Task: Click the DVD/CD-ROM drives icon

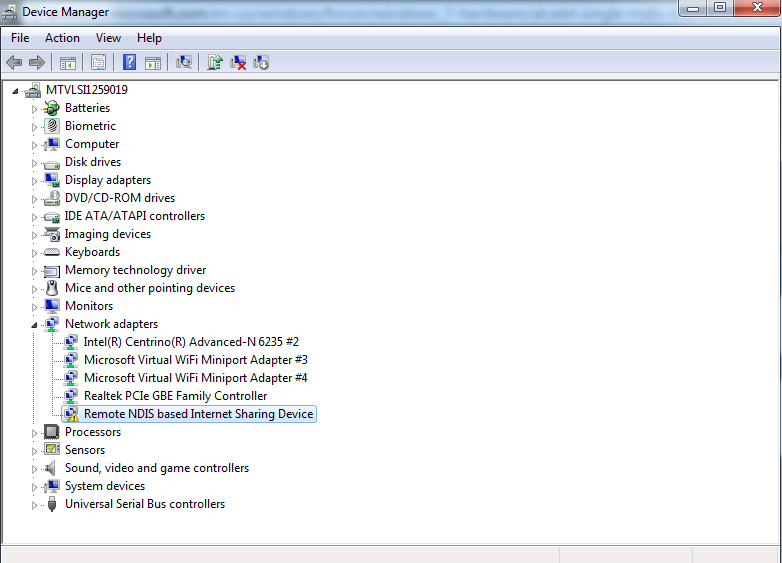Action: click(x=52, y=198)
